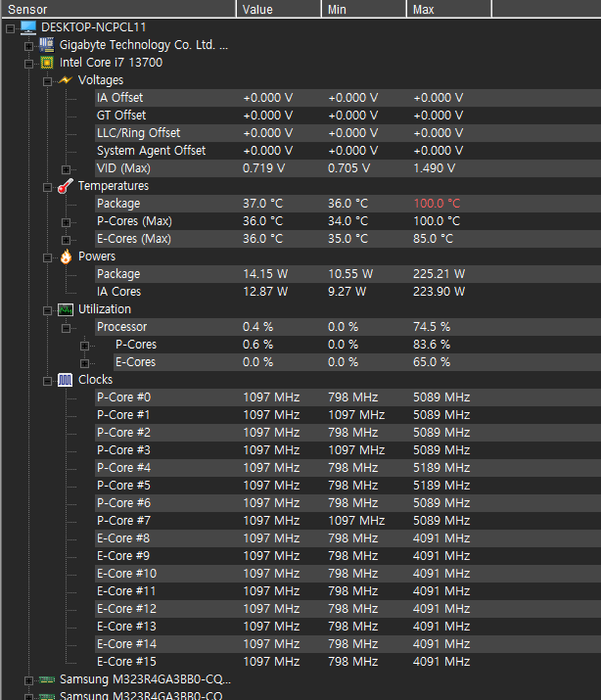Click the Min column header
Screen dimensions: 601x700
point(363,9)
